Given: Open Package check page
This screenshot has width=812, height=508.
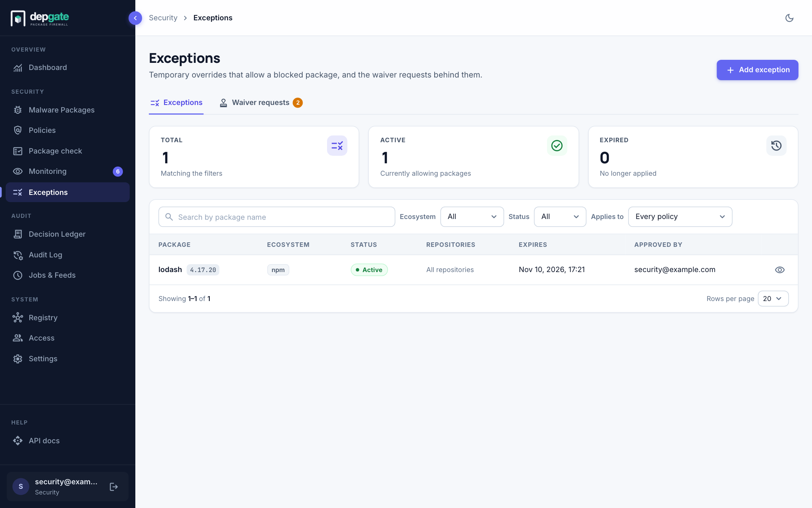Looking at the screenshot, I should point(68,151).
